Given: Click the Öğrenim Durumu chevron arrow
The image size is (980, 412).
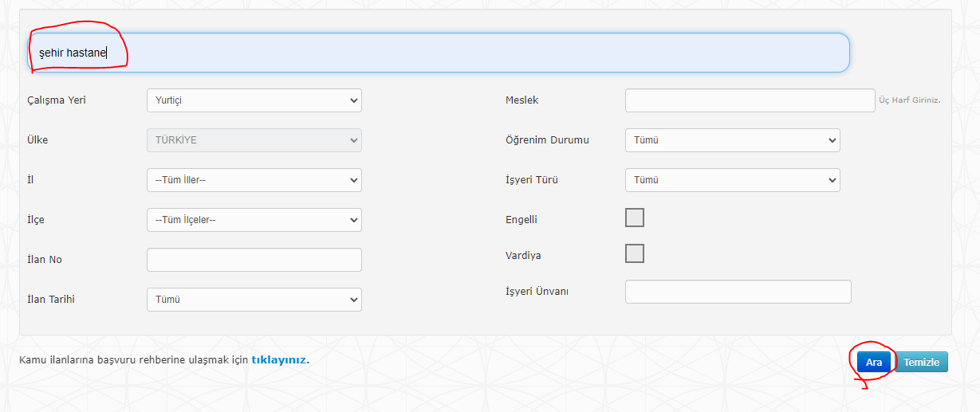Looking at the screenshot, I should point(832,140).
